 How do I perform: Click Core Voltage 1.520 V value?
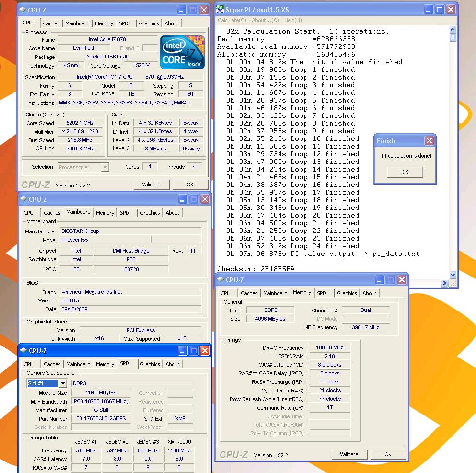pyautogui.click(x=140, y=66)
